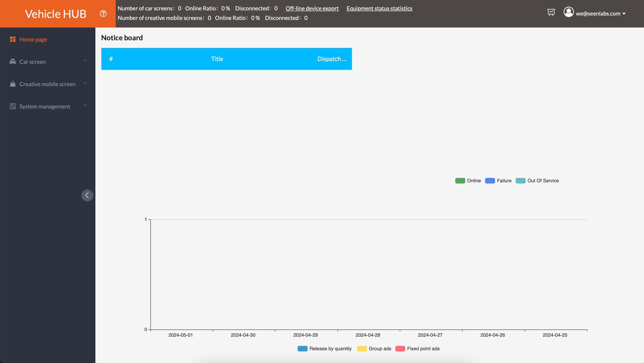The height and width of the screenshot is (363, 644).
Task: Click the help question mark icon
Action: click(x=103, y=13)
